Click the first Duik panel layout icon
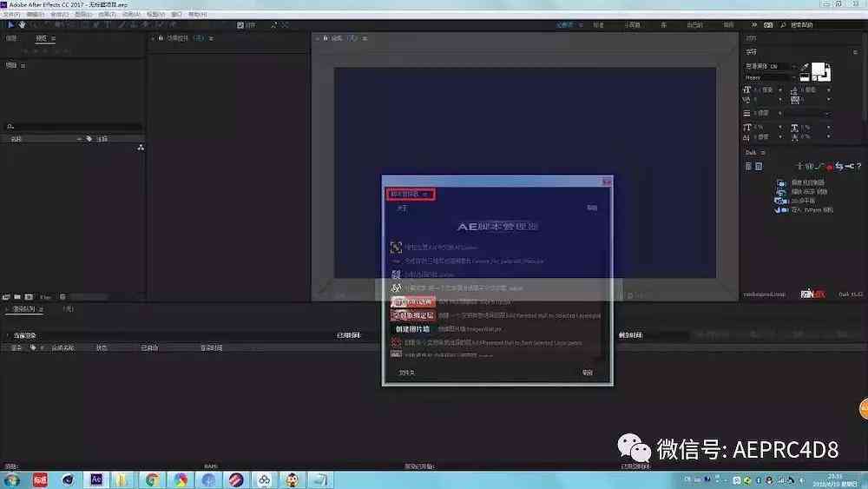Image resolution: width=868 pixels, height=489 pixels. coord(748,166)
